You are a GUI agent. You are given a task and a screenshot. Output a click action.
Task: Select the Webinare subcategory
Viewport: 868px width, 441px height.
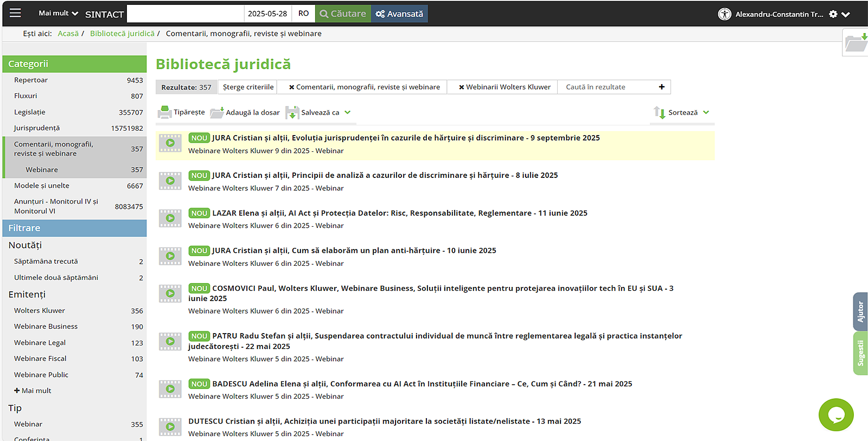point(75,170)
